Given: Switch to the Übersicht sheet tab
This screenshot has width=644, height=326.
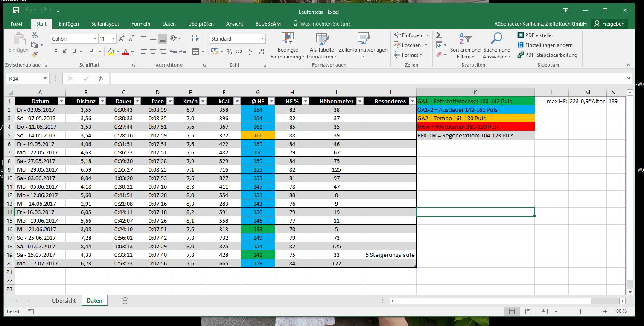Looking at the screenshot, I should (x=64, y=300).
